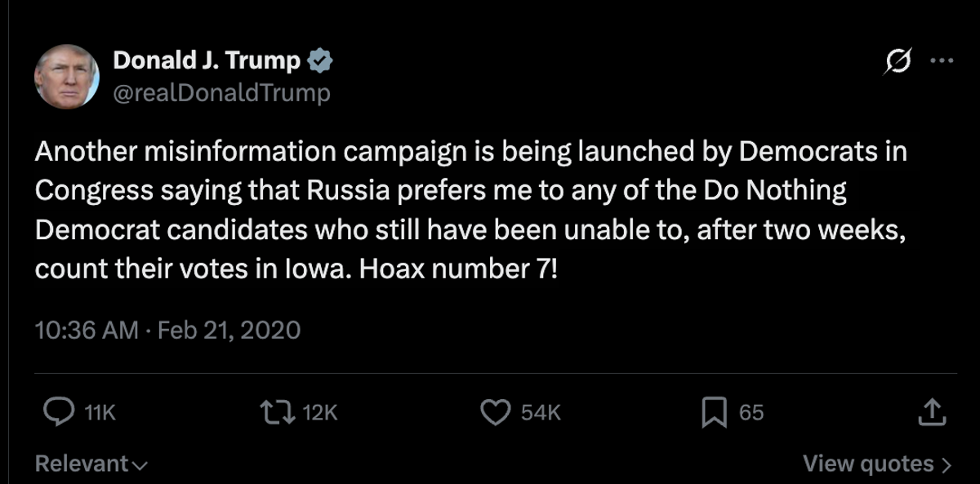Open the @realDonaldTrump handle link
The image size is (980, 484).
(x=221, y=94)
